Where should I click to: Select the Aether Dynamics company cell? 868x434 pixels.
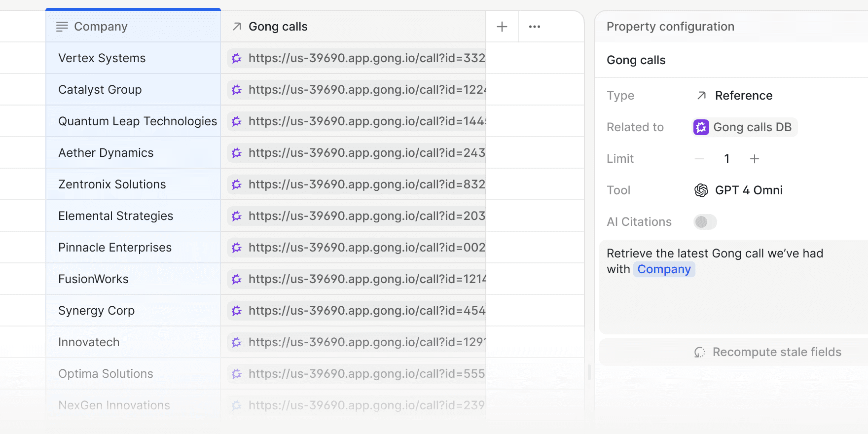(133, 153)
